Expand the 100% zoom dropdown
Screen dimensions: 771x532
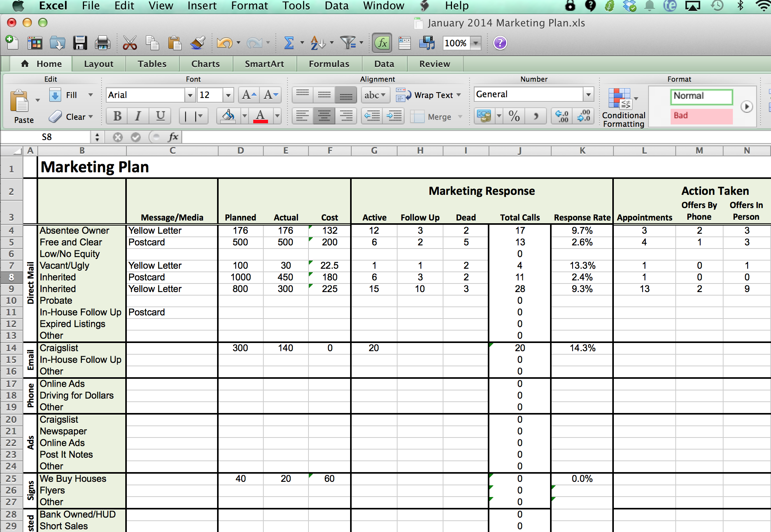click(x=476, y=43)
